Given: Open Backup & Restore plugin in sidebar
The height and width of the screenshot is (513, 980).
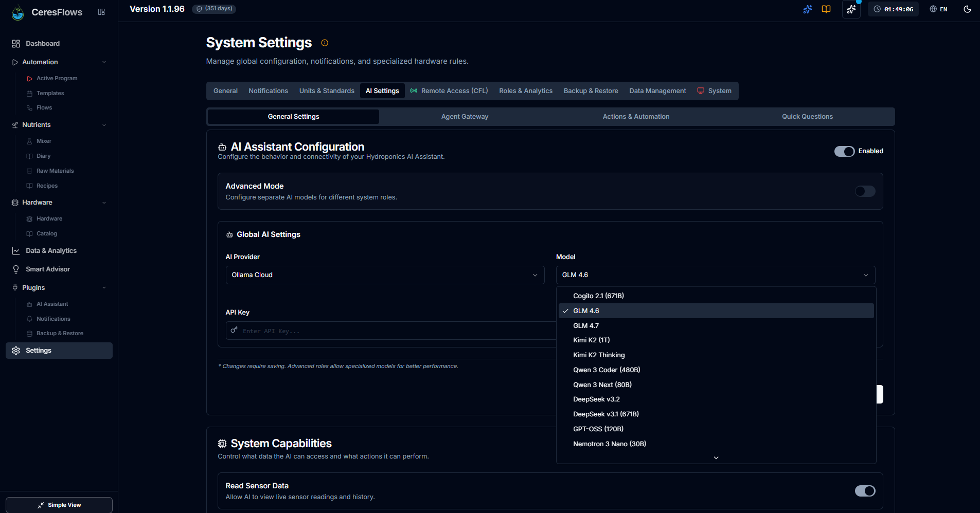Looking at the screenshot, I should tap(60, 334).
